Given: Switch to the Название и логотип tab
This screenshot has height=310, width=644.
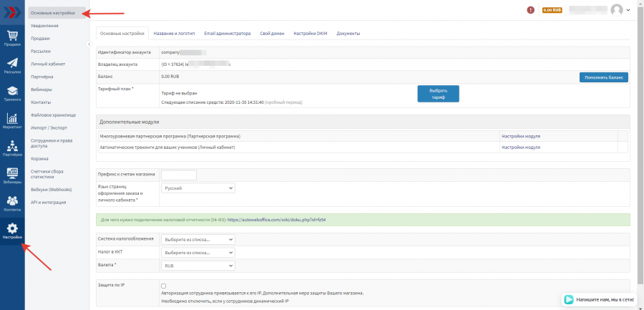Looking at the screenshot, I should pyautogui.click(x=173, y=34).
